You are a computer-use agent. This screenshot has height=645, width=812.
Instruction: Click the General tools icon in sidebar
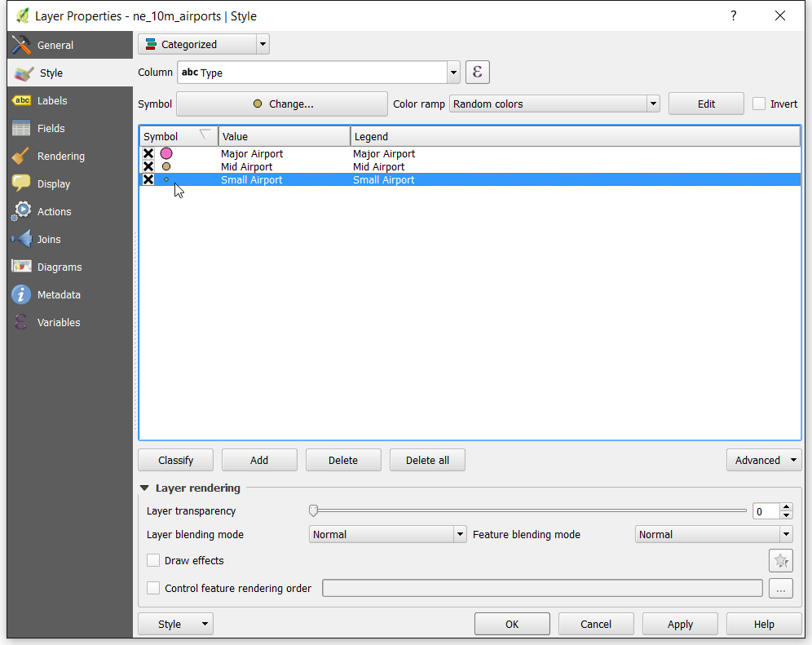tap(21, 45)
